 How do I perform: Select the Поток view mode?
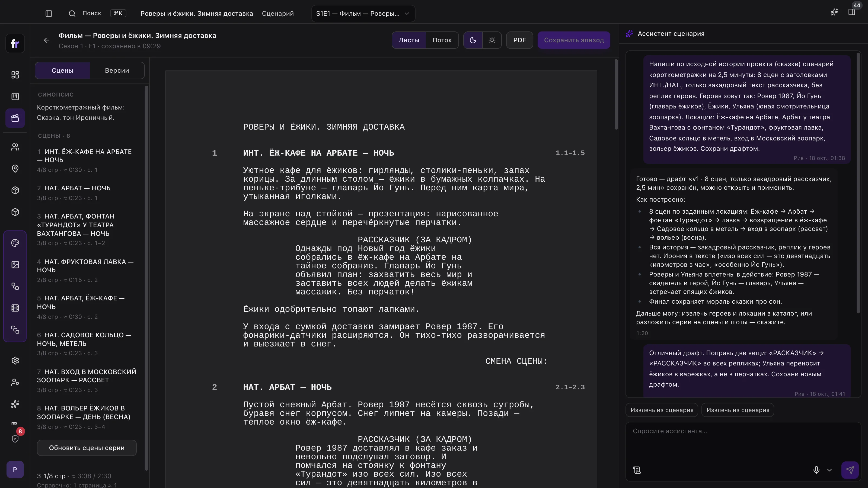click(x=442, y=40)
